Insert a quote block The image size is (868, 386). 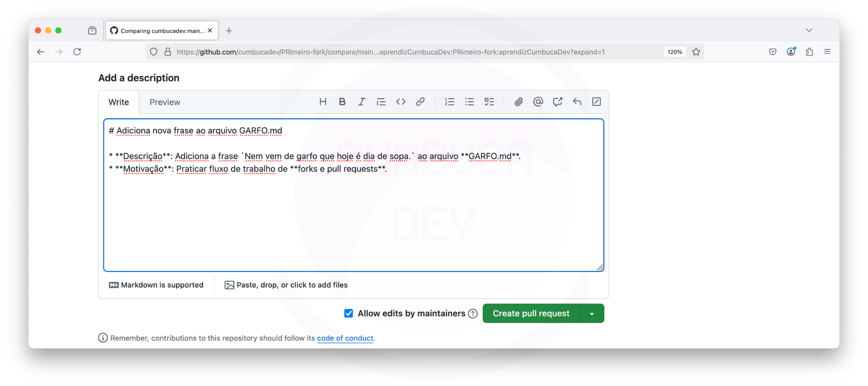pyautogui.click(x=381, y=102)
